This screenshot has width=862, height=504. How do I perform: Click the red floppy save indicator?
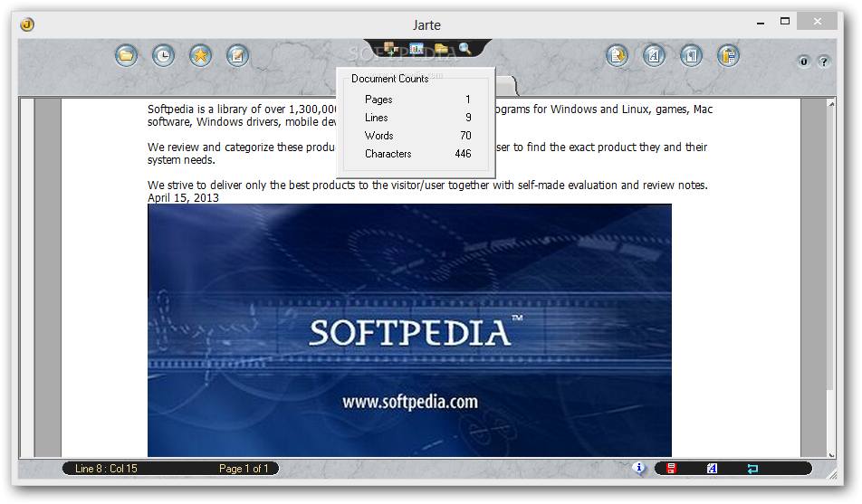point(671,469)
